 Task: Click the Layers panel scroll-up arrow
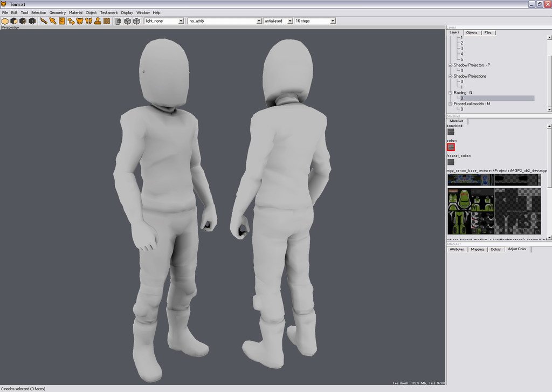tap(549, 37)
